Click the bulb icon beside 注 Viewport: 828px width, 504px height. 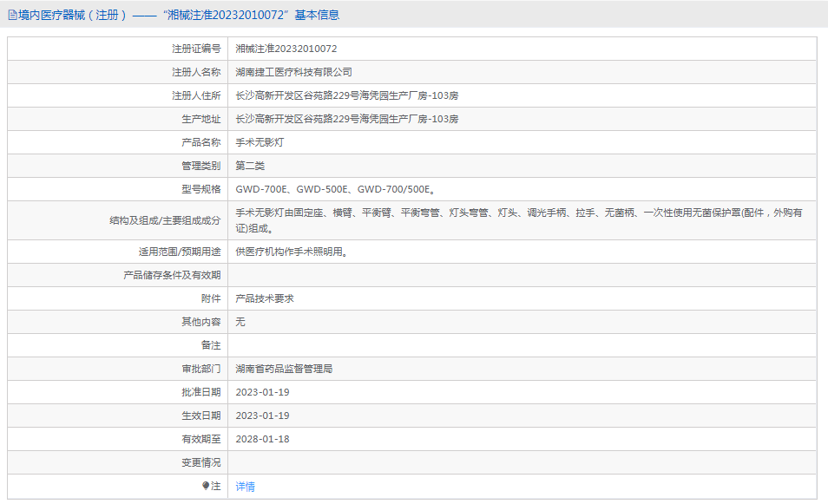point(206,486)
